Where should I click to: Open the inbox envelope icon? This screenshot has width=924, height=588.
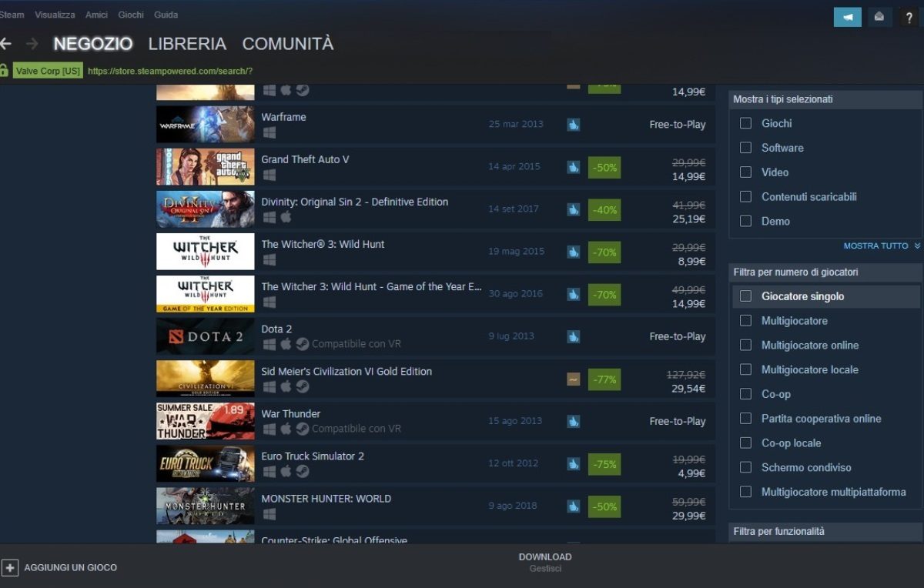[879, 17]
